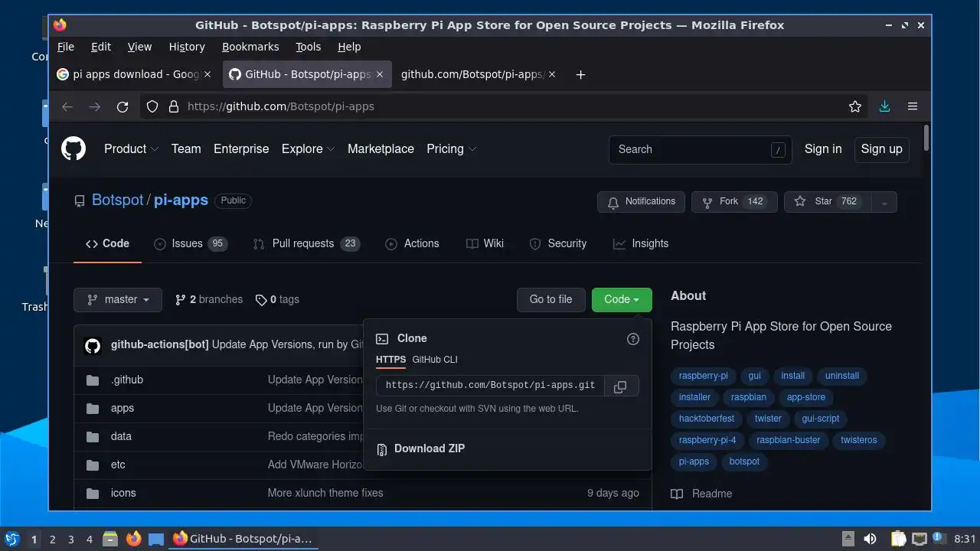Screen dimensions: 980x551
Task: Toggle the green Code dropdown button
Action: tap(622, 300)
